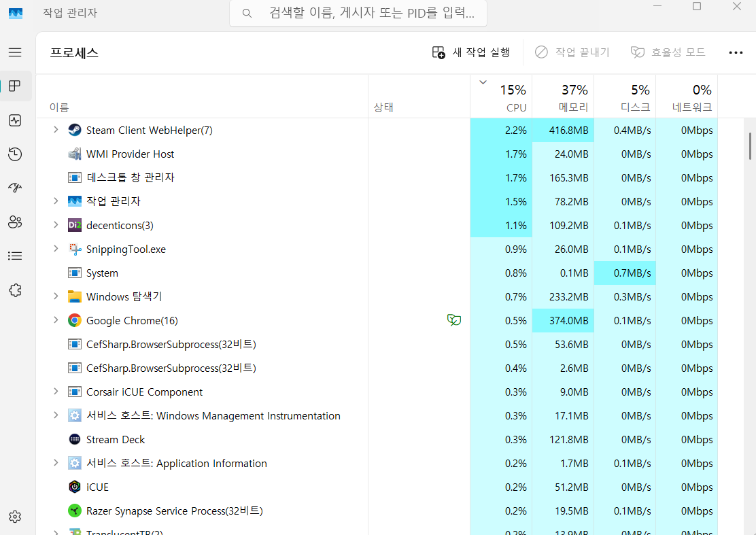Click the Razer Synapse Service icon
This screenshot has width=756, height=535.
pyautogui.click(x=74, y=511)
